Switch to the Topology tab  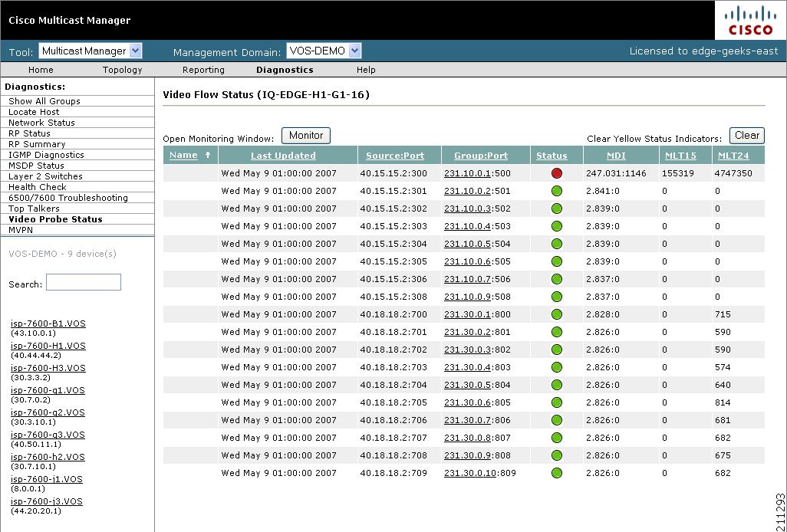122,69
